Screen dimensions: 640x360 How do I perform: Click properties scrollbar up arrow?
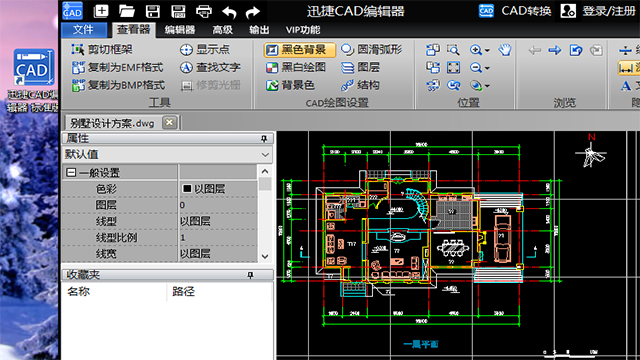coord(265,171)
